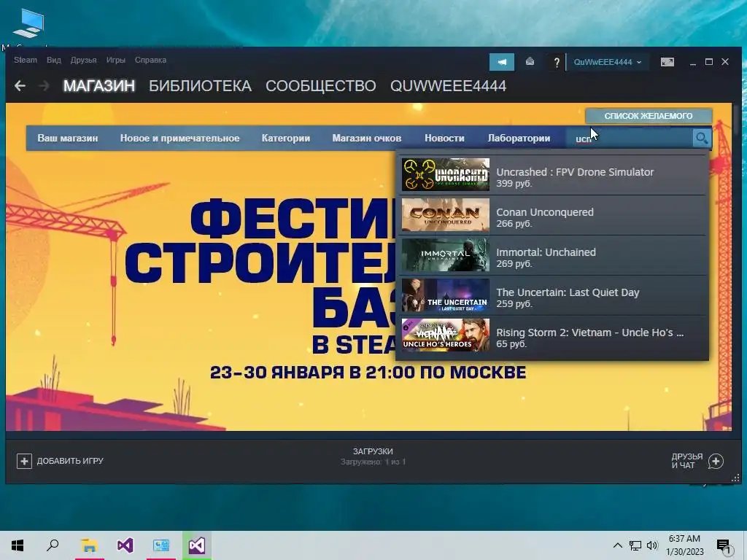Select Rising Storm 2: Vietnam Uncle Ho's result
The image size is (747, 560).
(553, 335)
